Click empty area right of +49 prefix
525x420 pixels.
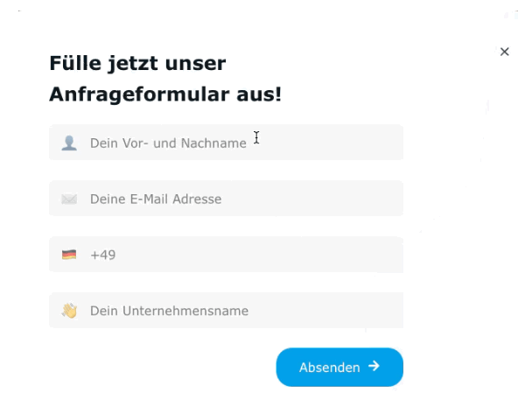260,255
